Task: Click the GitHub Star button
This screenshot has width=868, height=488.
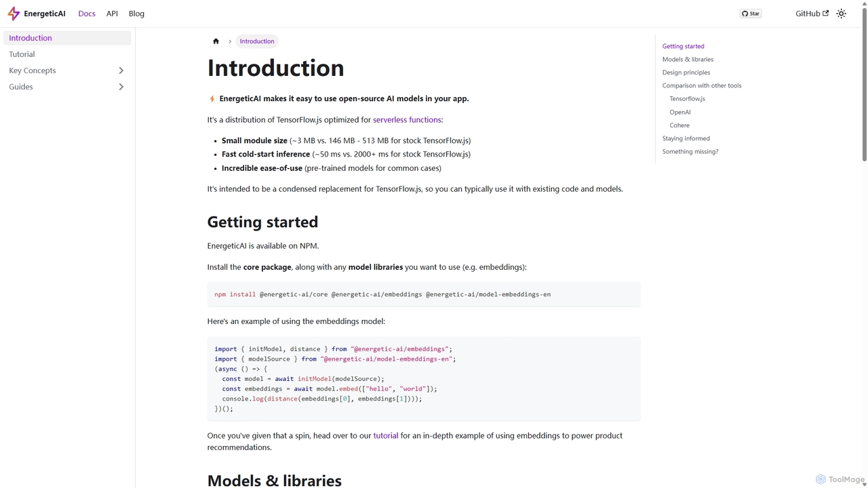Action: pyautogui.click(x=750, y=14)
